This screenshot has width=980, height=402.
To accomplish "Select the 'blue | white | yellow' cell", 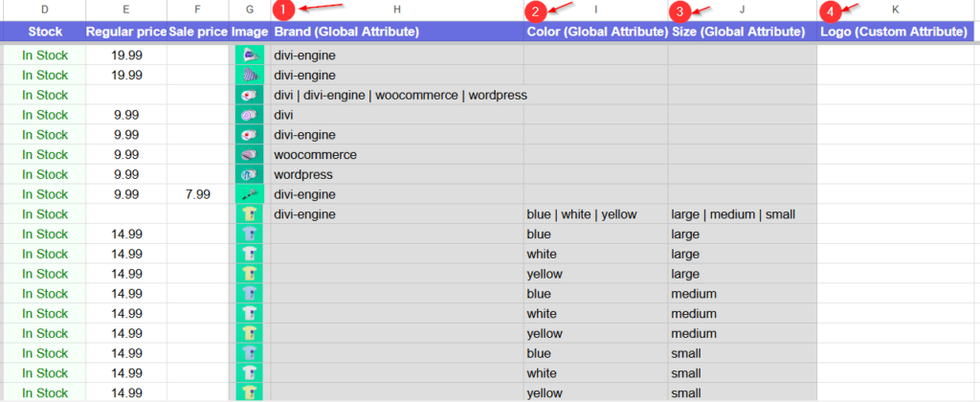I will coord(595,214).
